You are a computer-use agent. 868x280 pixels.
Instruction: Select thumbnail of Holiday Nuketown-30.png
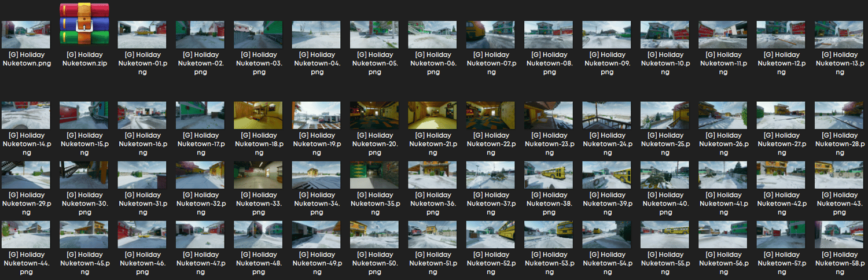(x=84, y=175)
